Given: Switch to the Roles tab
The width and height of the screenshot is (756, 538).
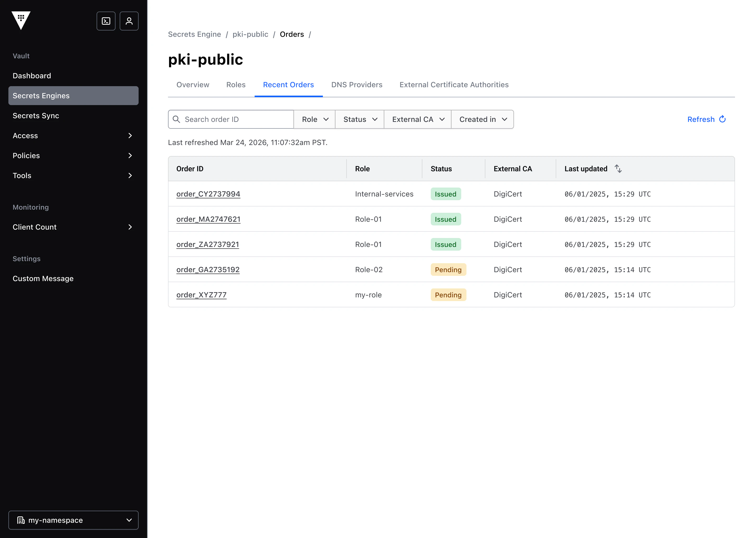Looking at the screenshot, I should coord(236,85).
